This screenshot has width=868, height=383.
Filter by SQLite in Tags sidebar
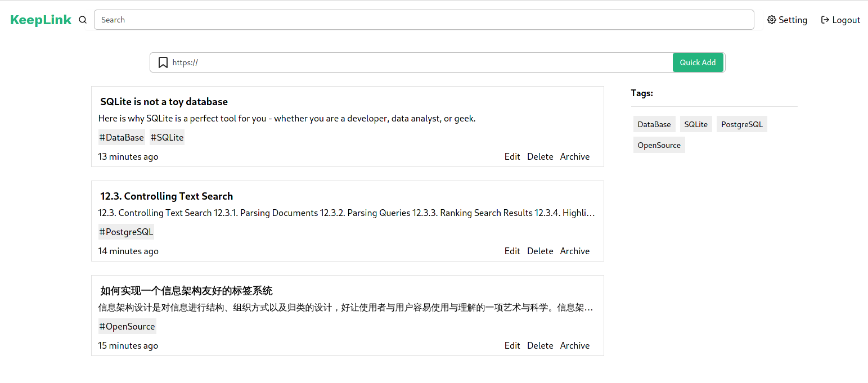click(x=696, y=124)
